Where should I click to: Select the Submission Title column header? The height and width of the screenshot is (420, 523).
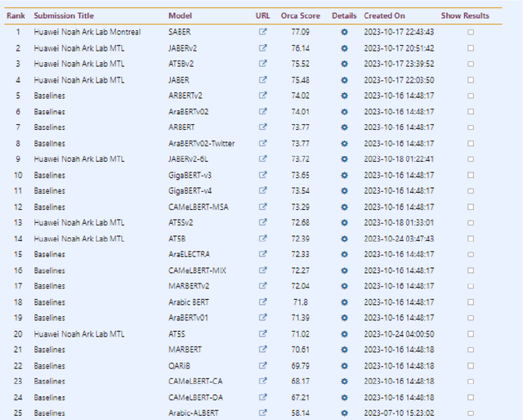pos(64,16)
